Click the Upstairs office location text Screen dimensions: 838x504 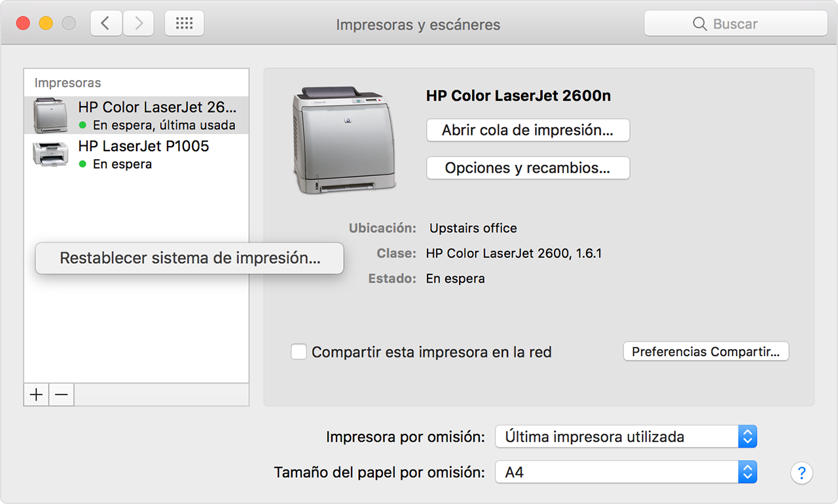coord(473,228)
